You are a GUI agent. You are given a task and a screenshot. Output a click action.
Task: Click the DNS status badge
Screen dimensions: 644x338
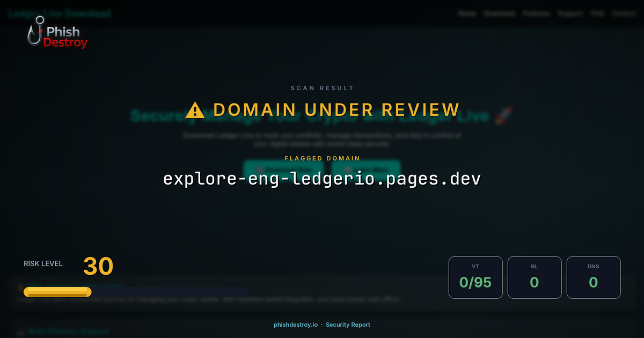point(594,277)
